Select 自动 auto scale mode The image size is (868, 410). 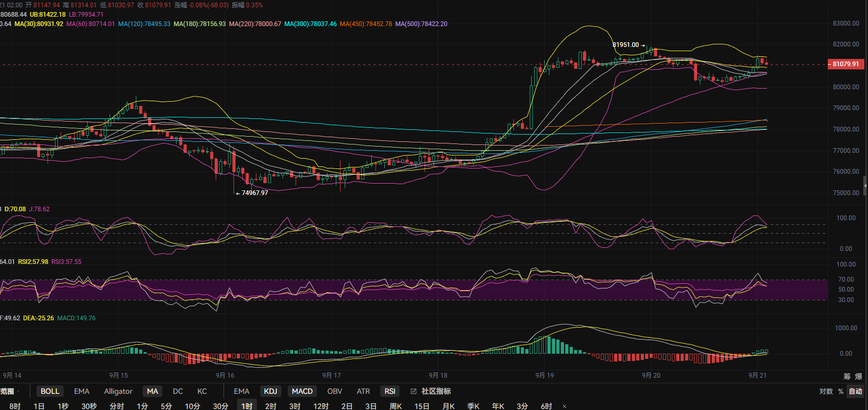855,391
